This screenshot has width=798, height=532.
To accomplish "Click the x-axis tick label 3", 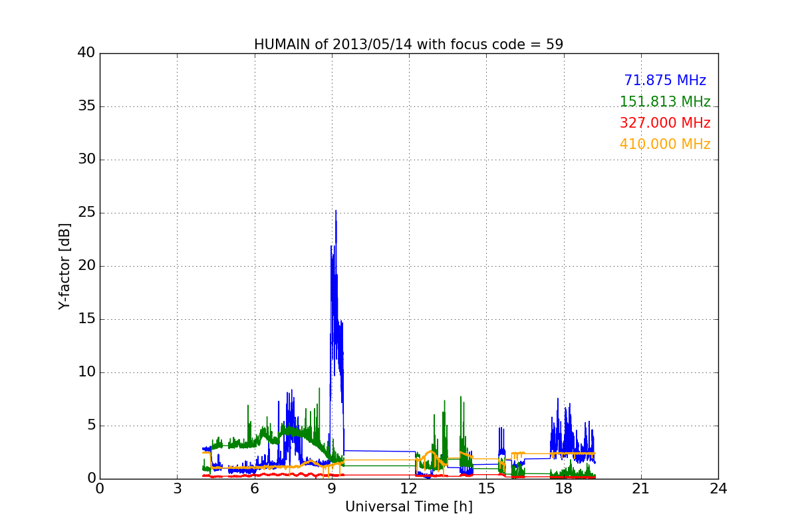I will [177, 489].
